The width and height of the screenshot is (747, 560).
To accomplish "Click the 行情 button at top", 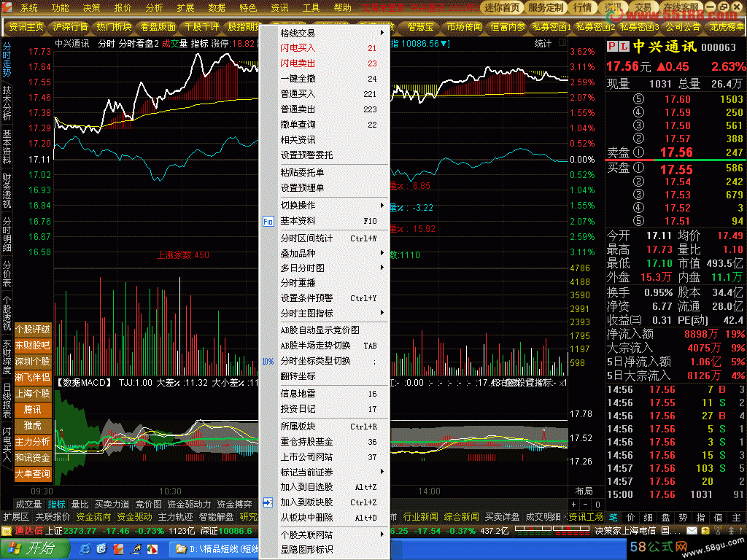I will pos(582,7).
